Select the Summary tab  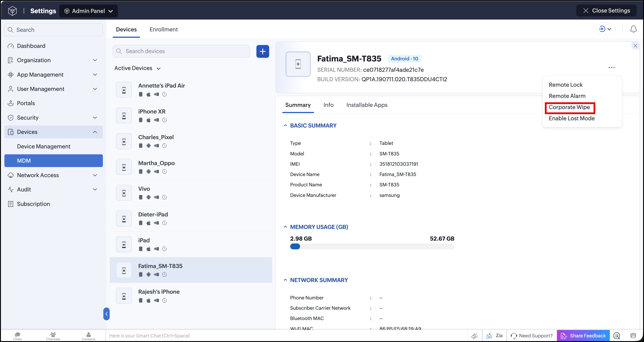(x=298, y=105)
